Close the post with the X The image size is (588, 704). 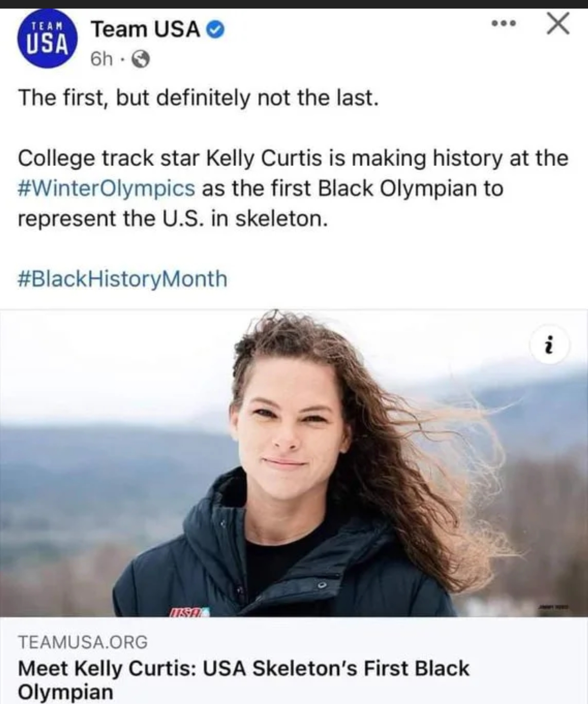coord(558,24)
